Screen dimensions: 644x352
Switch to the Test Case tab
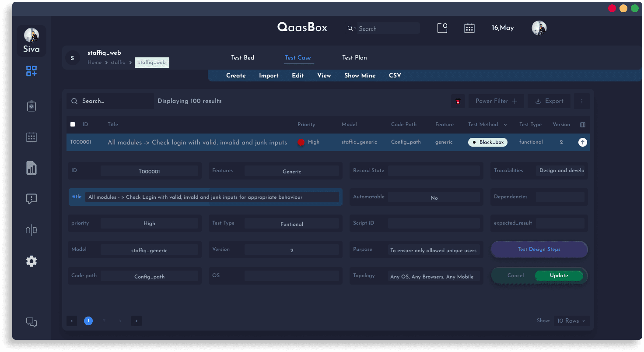(x=298, y=57)
